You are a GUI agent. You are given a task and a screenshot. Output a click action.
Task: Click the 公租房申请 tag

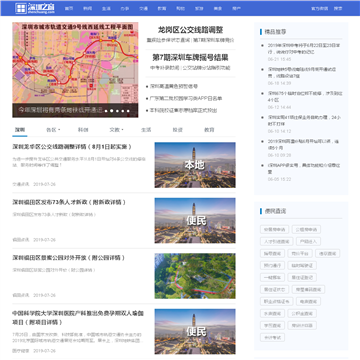[x=306, y=229]
